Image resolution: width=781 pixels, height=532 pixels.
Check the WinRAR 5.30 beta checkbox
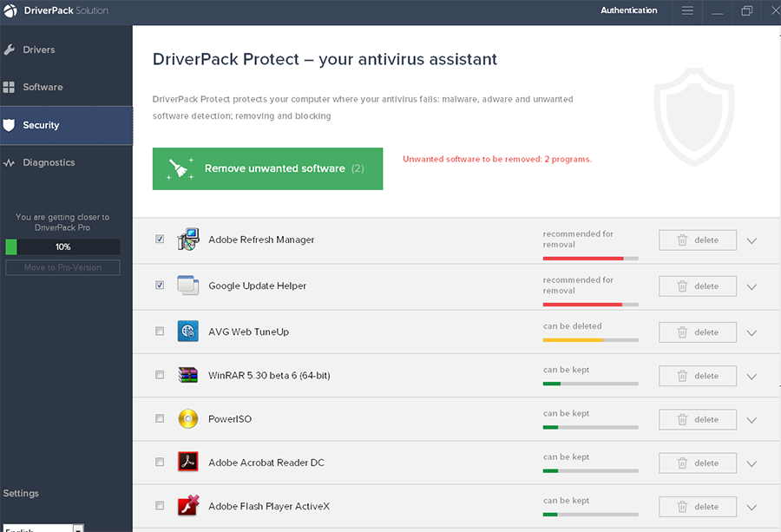[160, 375]
